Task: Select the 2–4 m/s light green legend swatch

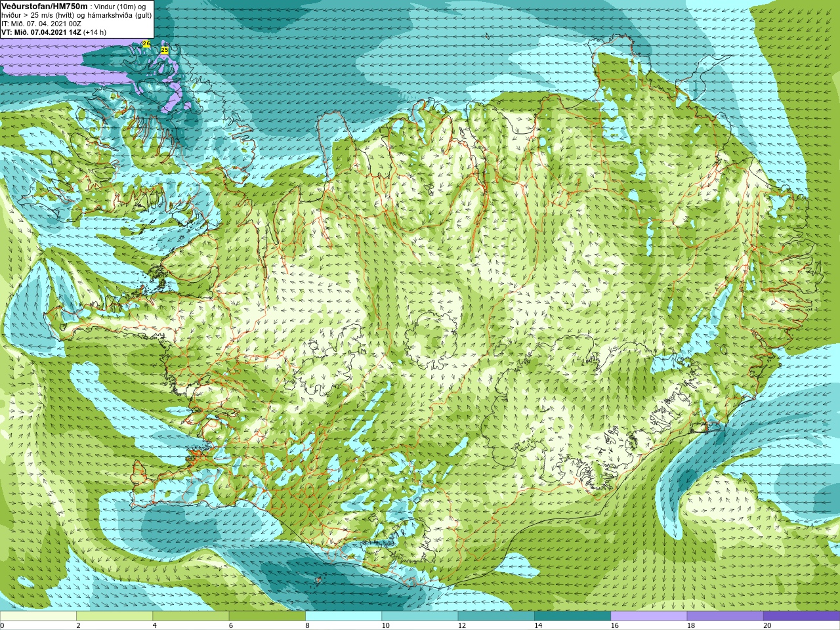Action: [x=114, y=616]
